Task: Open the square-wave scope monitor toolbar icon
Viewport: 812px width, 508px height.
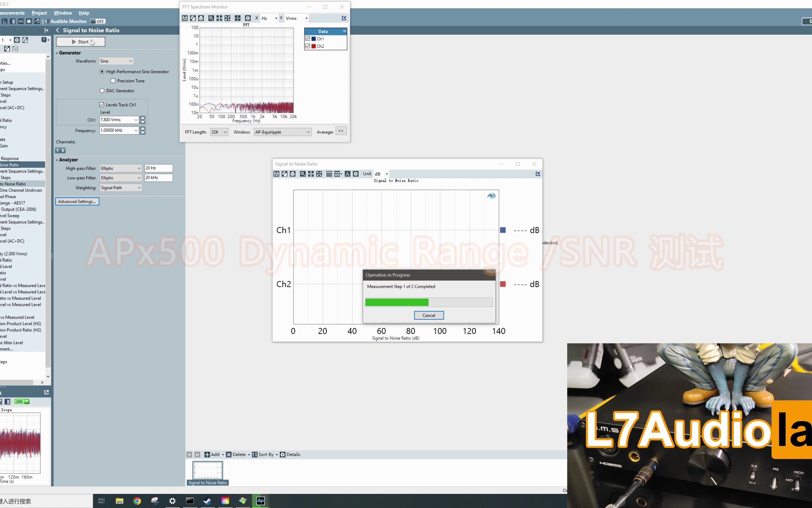Action: click(21, 21)
